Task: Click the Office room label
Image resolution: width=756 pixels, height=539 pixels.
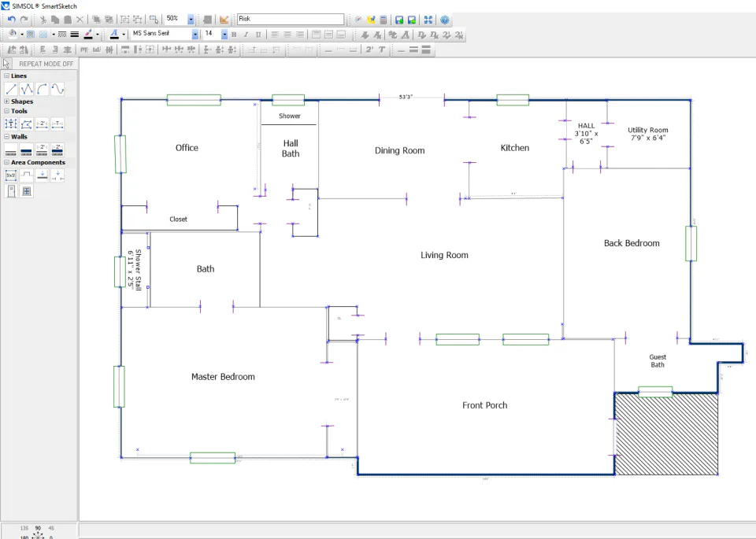Action: pyautogui.click(x=187, y=148)
